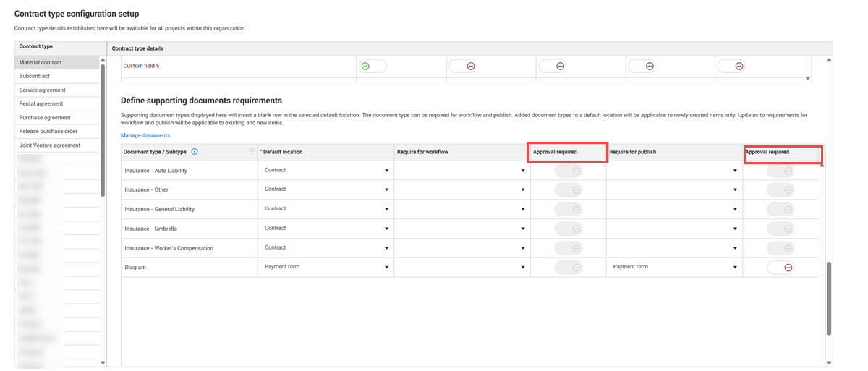Select the Rental agreement contract type
This screenshot has height=371, width=868.
coord(57,104)
